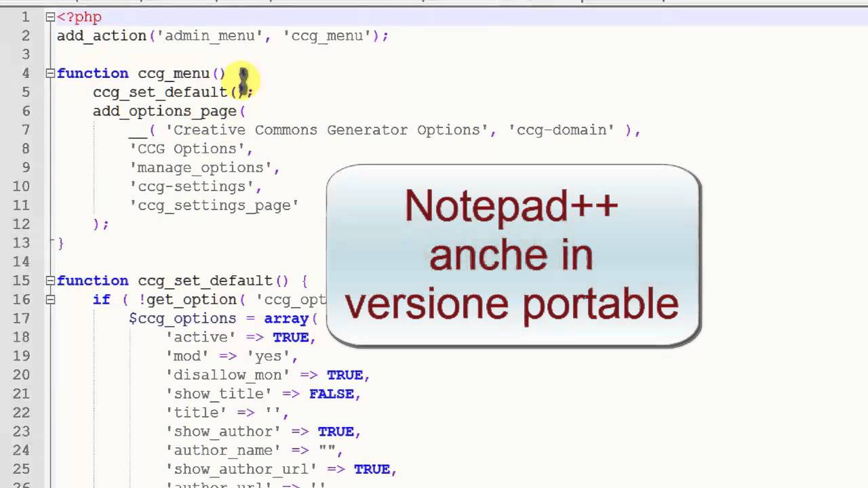Click the ccg_set_default function name on line 15
868x488 pixels.
[x=205, y=281]
